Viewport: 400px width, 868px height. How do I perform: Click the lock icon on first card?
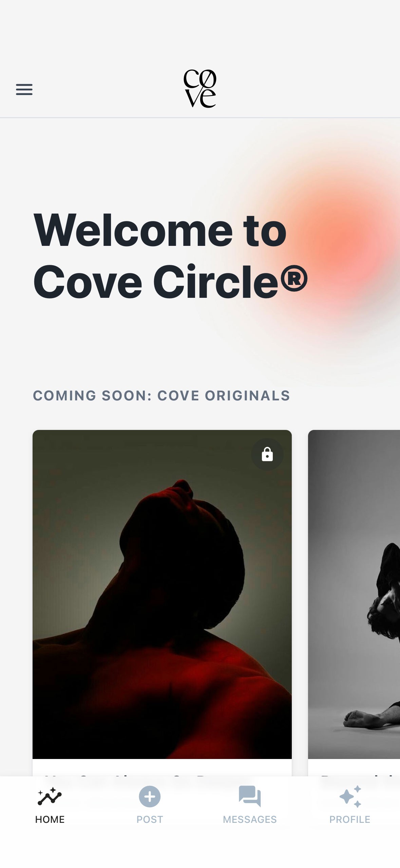coord(267,454)
